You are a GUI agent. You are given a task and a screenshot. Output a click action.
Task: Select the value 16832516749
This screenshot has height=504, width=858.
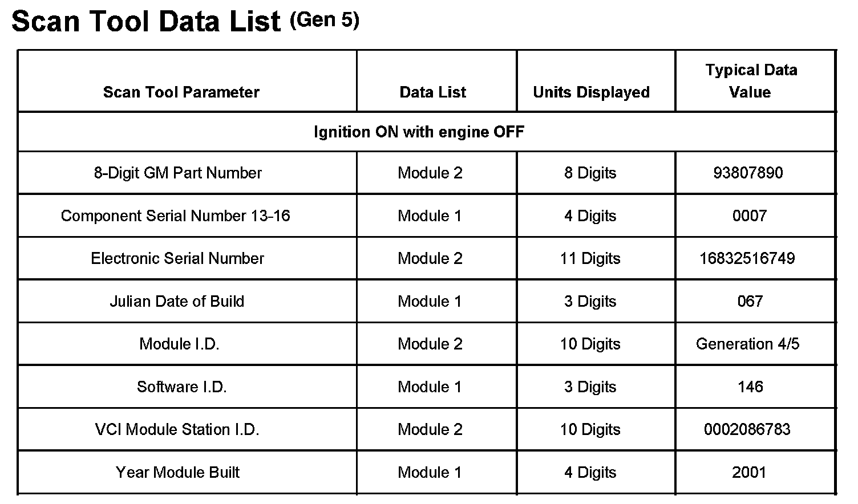point(747,258)
